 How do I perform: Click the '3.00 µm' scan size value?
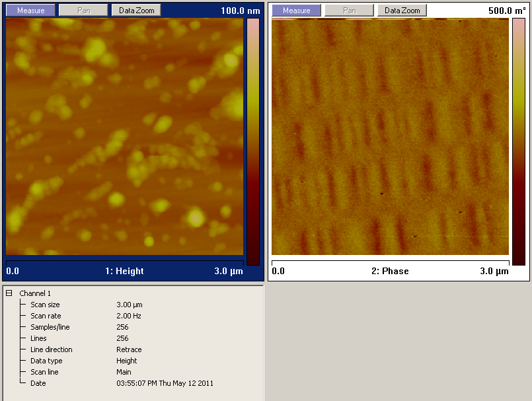coord(130,305)
